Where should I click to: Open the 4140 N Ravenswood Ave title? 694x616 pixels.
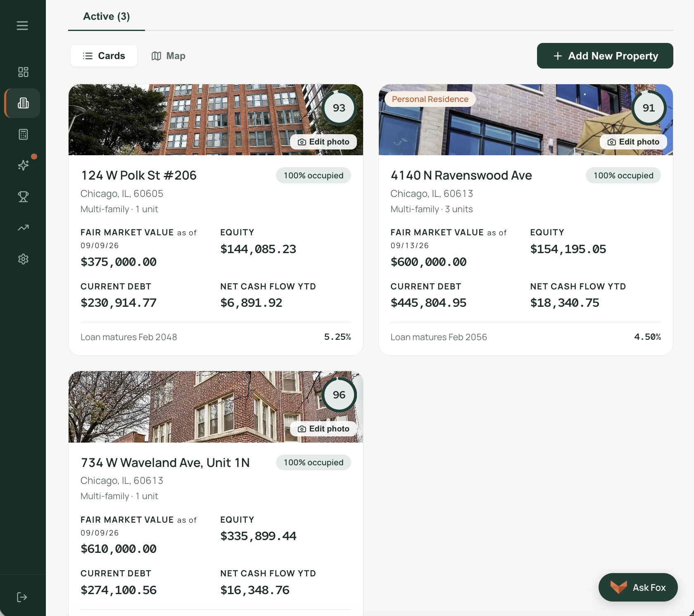[x=461, y=175]
